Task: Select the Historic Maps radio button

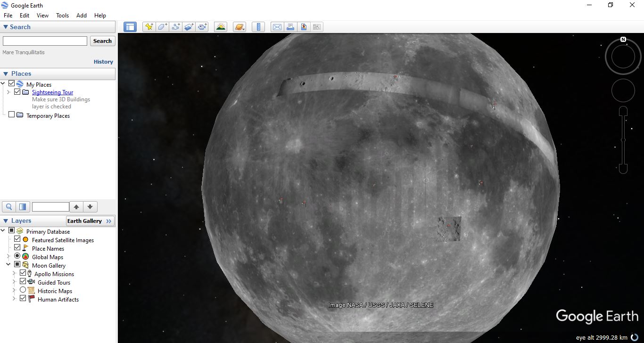Action: tap(23, 290)
